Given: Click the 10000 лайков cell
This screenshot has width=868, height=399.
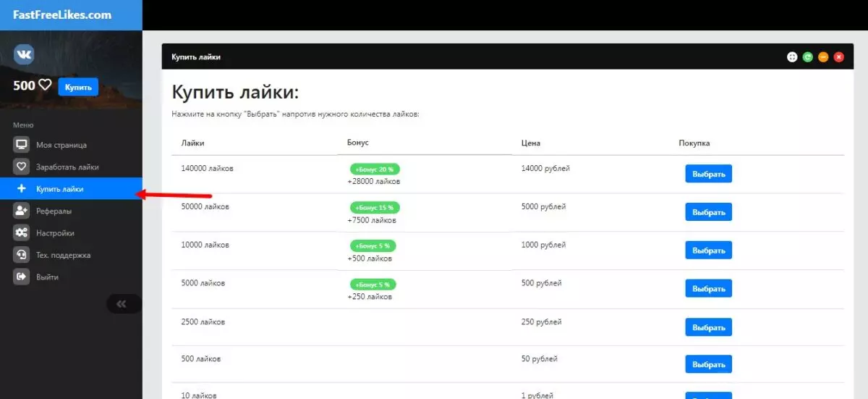Looking at the screenshot, I should (x=205, y=245).
